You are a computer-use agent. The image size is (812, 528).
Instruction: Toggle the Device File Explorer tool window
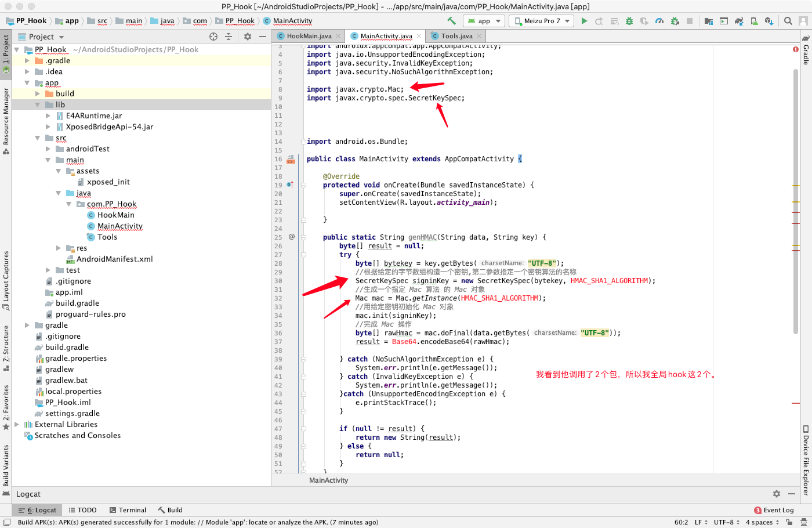tap(806, 461)
